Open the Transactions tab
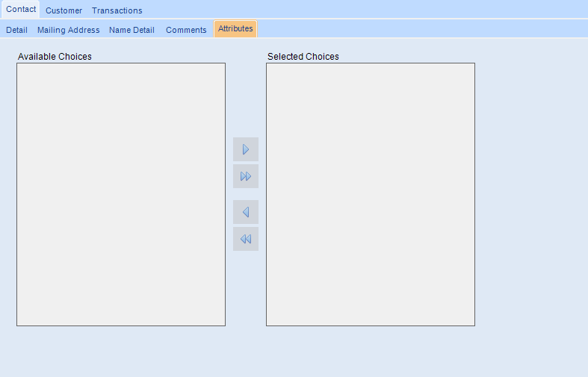The height and width of the screenshot is (377, 588). tap(117, 10)
